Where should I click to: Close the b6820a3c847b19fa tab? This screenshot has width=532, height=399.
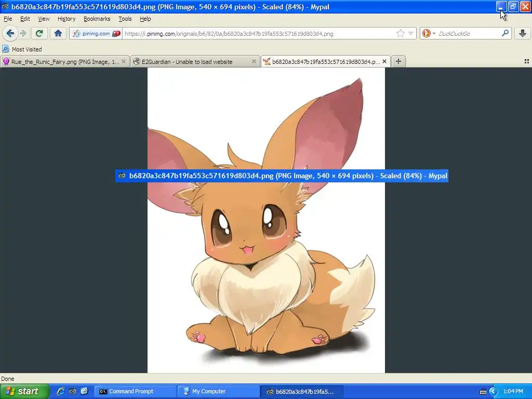pos(384,61)
